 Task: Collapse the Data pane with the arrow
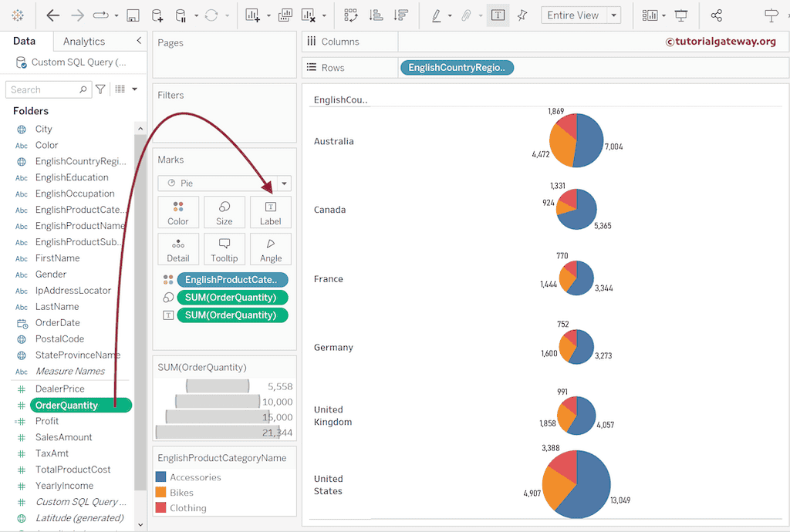(x=139, y=41)
